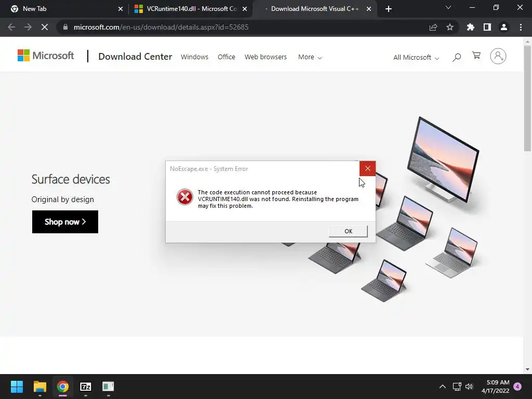Screen dimensions: 532x399
Task: Go back to the previous page
Action: [11, 27]
